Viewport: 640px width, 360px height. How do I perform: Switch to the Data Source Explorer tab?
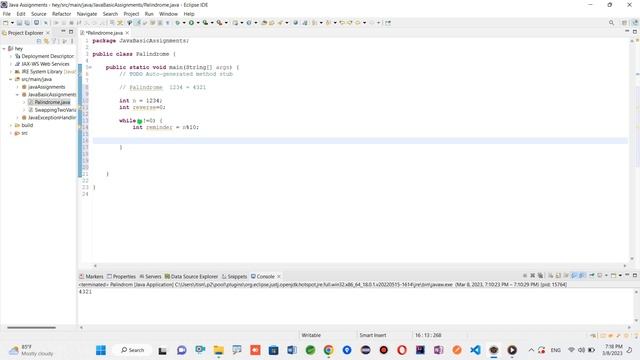(x=191, y=276)
